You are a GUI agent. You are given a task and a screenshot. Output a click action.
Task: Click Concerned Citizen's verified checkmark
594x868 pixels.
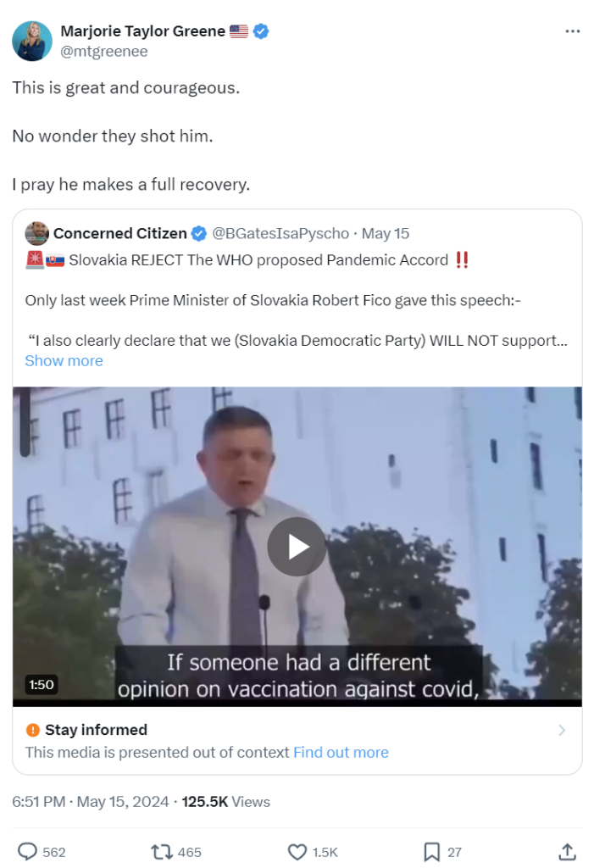(x=199, y=234)
